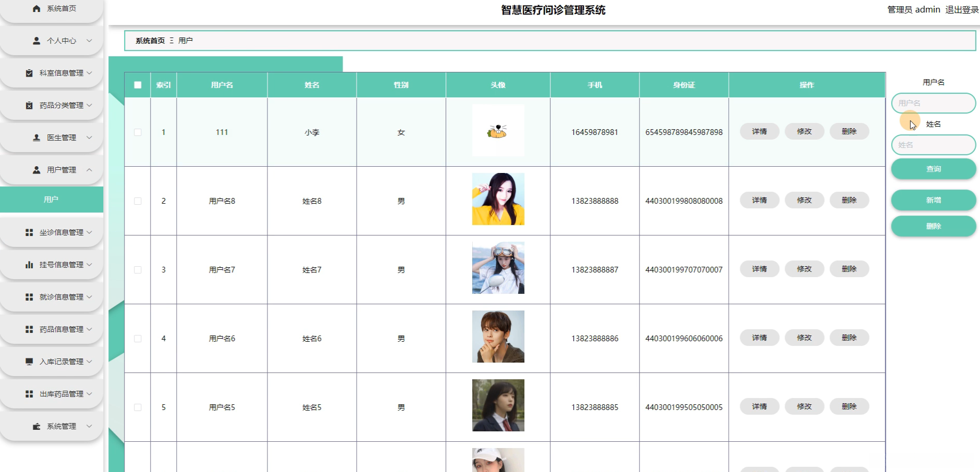Click the 查询 search button

934,169
